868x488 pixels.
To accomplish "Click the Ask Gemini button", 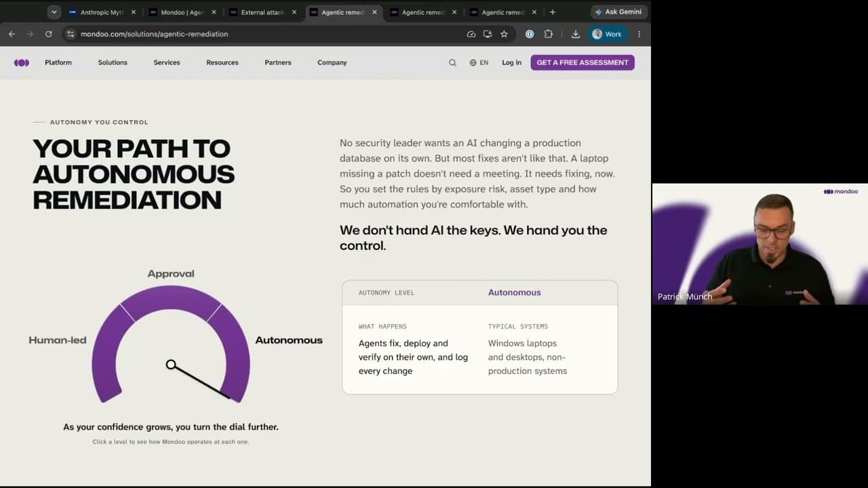I will pos(618,12).
